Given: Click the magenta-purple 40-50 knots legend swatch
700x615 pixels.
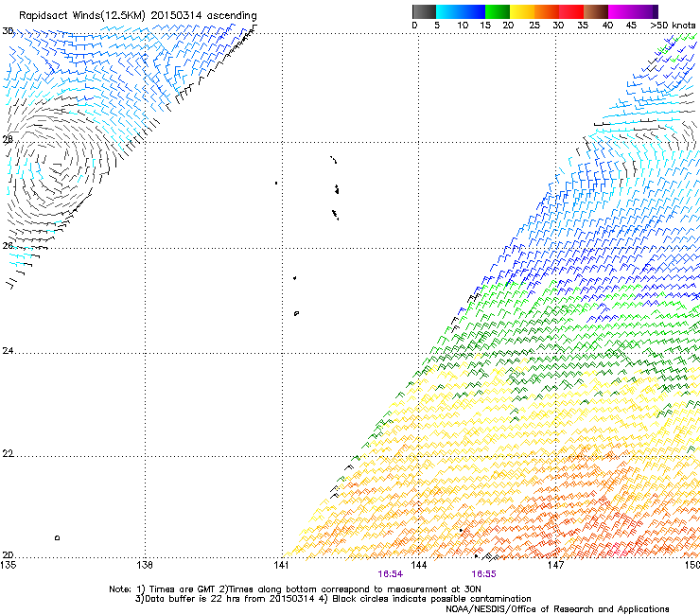Looking at the screenshot, I should (x=633, y=11).
